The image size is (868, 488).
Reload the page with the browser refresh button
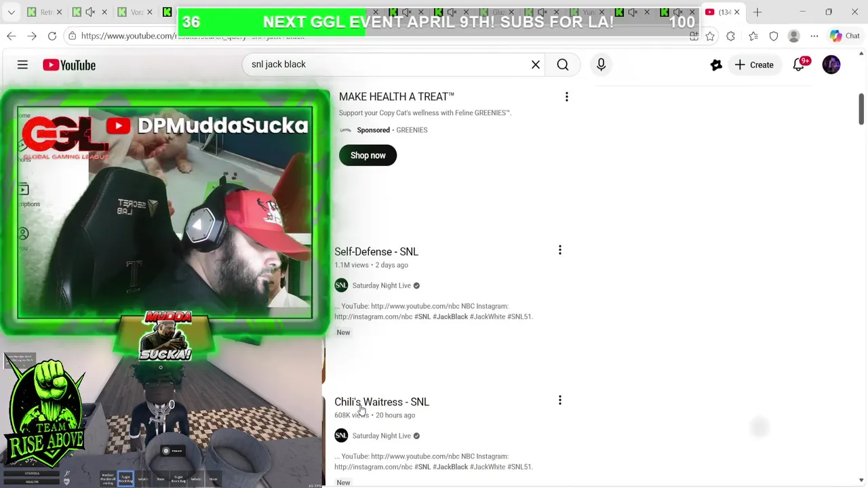click(52, 36)
